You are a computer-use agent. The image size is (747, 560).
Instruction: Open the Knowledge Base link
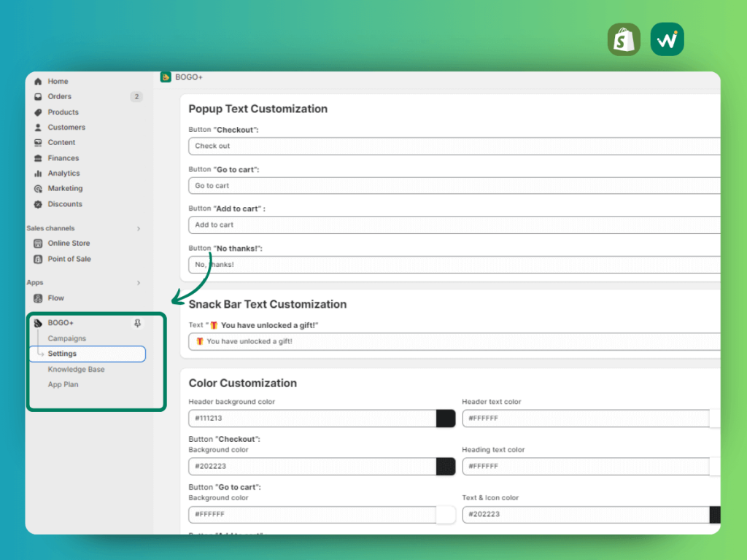click(76, 370)
